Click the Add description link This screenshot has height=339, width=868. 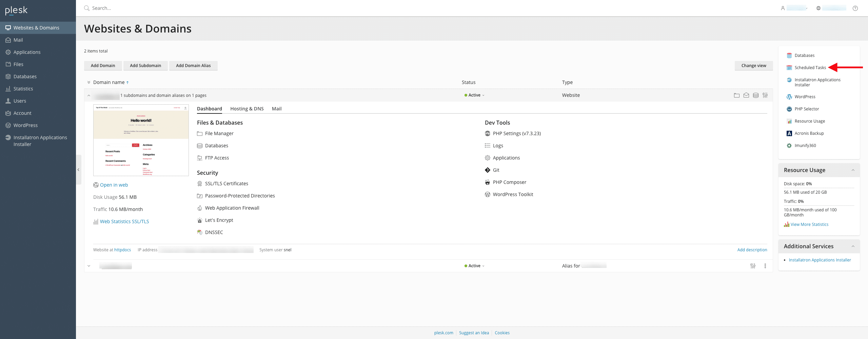(752, 250)
